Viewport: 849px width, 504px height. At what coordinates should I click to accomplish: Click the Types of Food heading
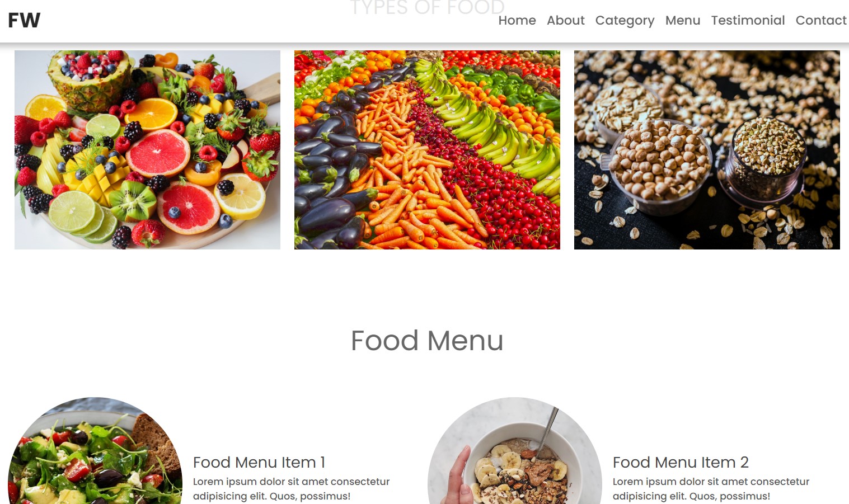pos(427,8)
